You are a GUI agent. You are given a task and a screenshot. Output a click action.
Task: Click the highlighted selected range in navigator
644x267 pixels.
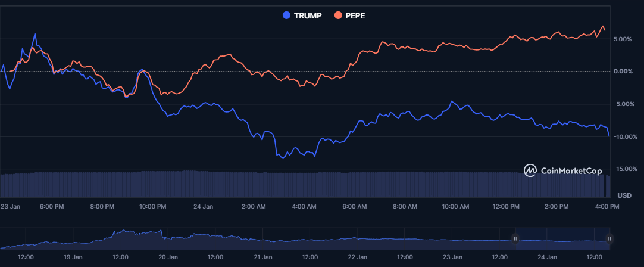pyautogui.click(x=562, y=238)
